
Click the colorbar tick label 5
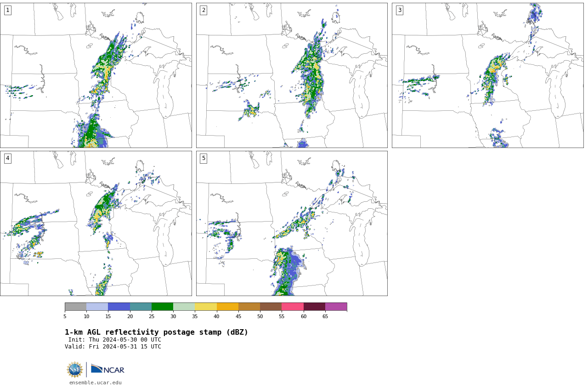pos(65,316)
